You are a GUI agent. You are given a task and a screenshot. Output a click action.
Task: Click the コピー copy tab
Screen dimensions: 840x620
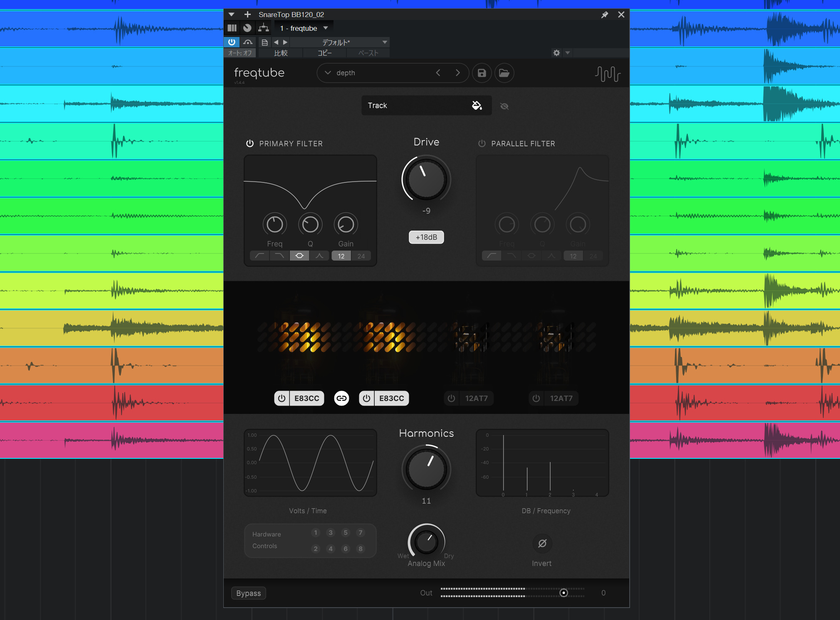(x=324, y=53)
